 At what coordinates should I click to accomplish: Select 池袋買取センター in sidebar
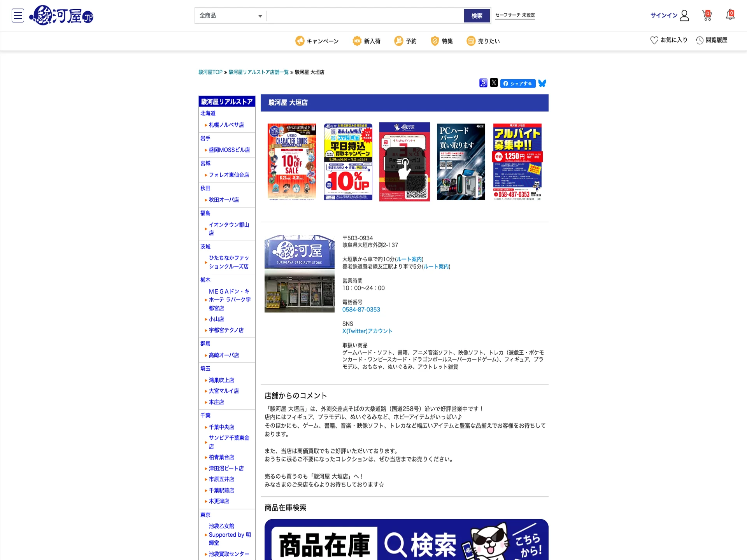coord(229,554)
